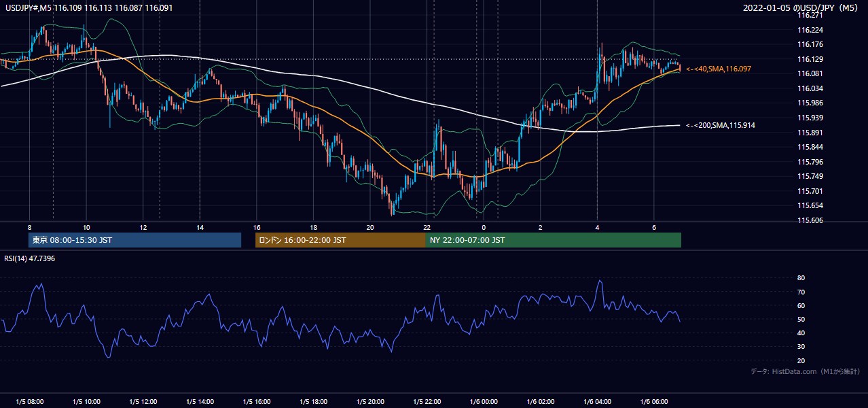
Task: Click price axis value 116.129
Action: 810,59
